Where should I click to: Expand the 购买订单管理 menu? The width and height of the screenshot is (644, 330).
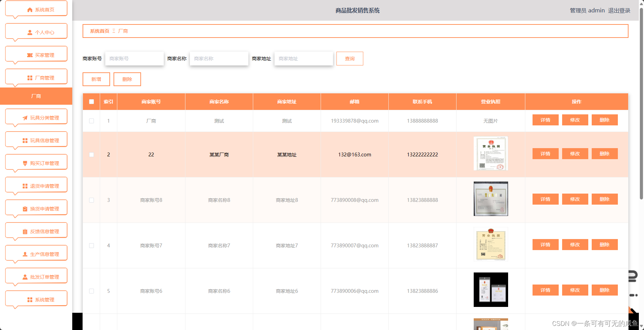click(36, 162)
